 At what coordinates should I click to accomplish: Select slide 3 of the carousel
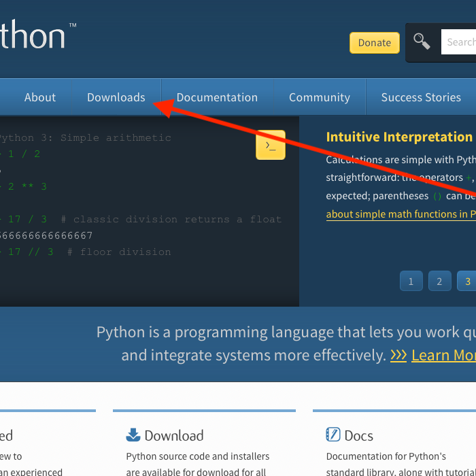tap(466, 281)
